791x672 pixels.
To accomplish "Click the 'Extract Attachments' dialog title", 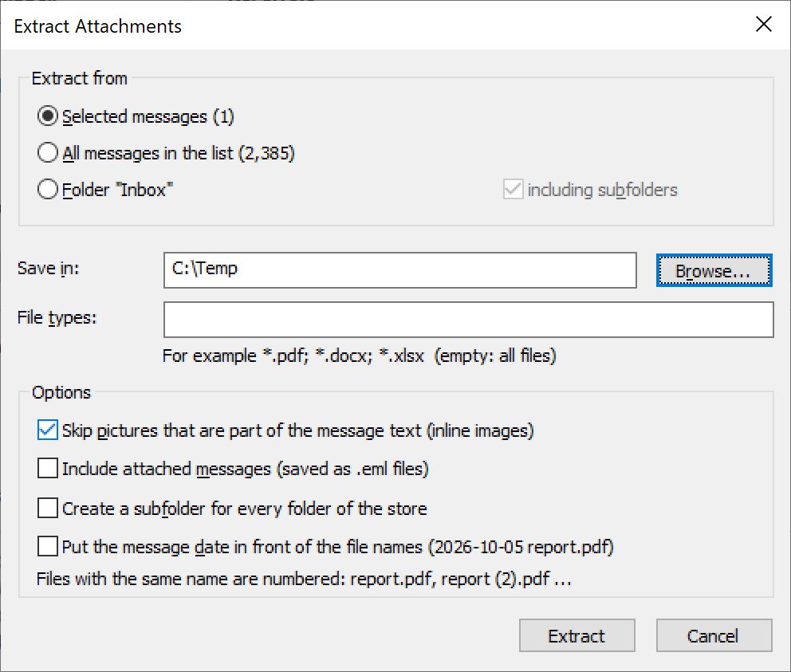I will (x=98, y=26).
